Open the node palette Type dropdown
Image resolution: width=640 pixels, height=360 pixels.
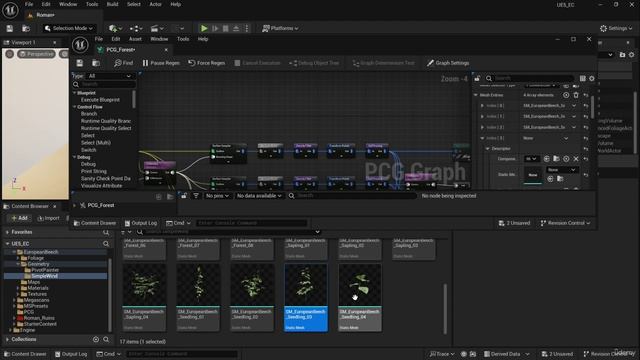tap(110, 76)
